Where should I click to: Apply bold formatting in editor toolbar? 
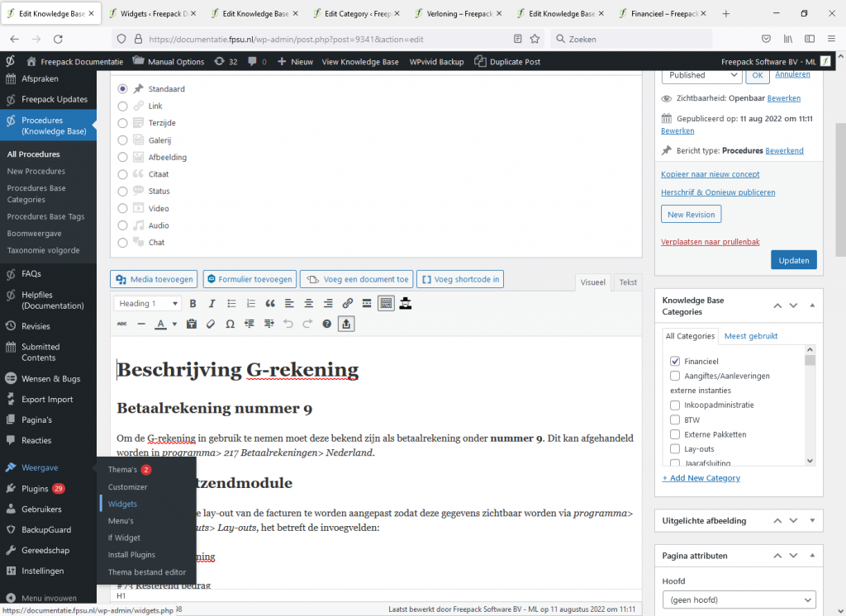pos(192,304)
